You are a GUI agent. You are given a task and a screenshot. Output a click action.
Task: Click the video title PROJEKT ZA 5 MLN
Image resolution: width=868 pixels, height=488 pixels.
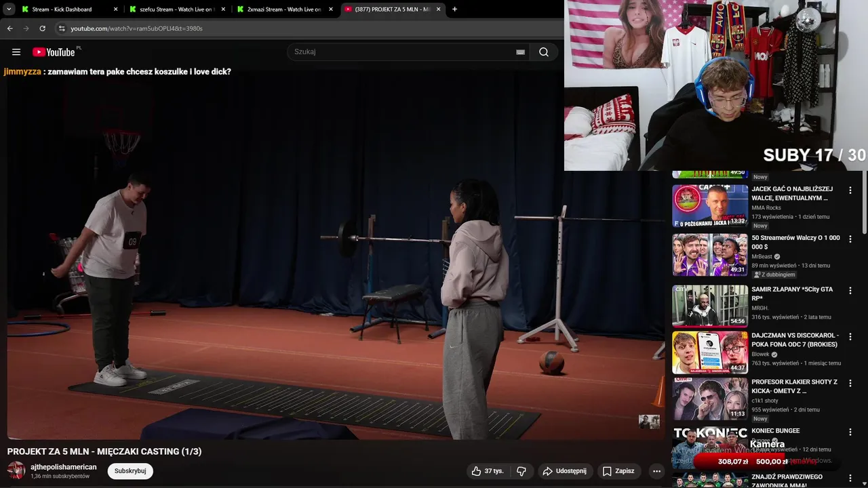[x=104, y=451]
